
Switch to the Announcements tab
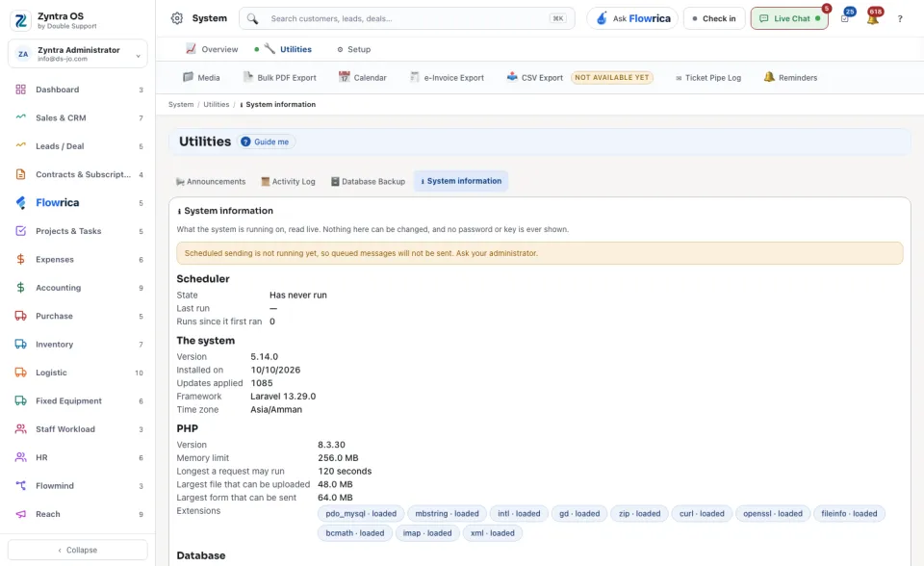pos(211,182)
